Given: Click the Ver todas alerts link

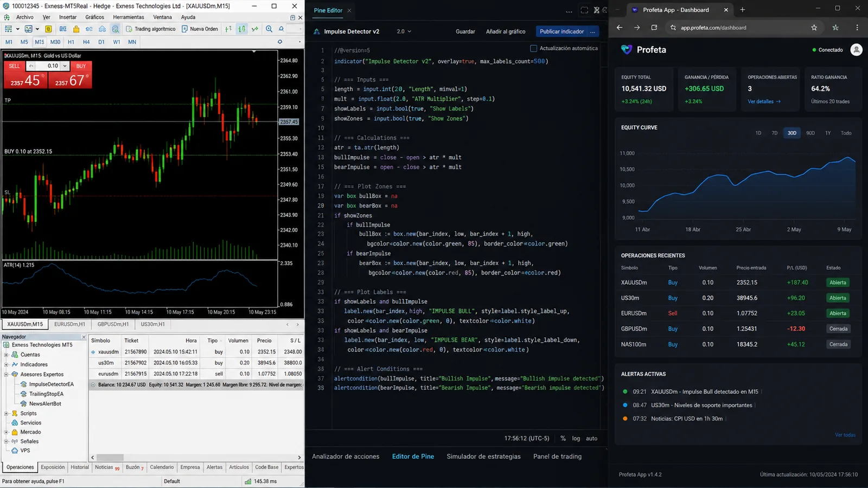Looking at the screenshot, I should (845, 435).
